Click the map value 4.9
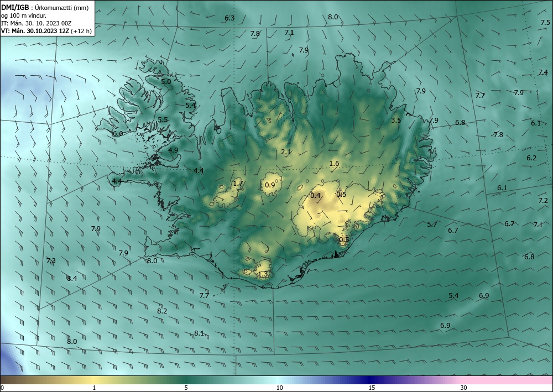The height and width of the screenshot is (392, 553). coord(173,150)
